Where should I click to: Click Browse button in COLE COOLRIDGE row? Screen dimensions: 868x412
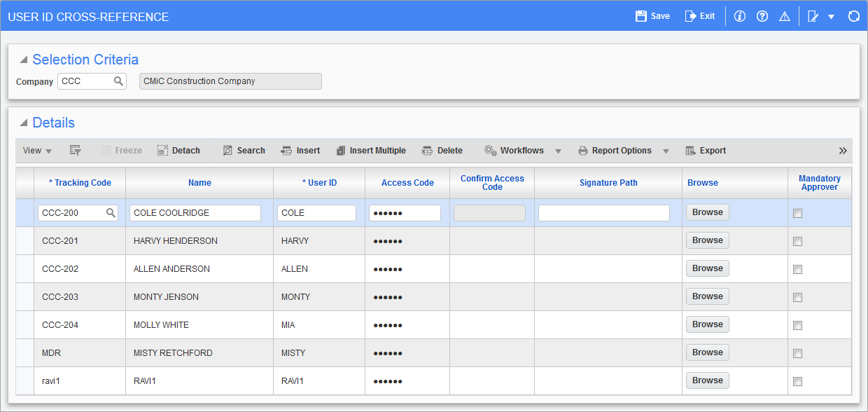click(x=708, y=212)
